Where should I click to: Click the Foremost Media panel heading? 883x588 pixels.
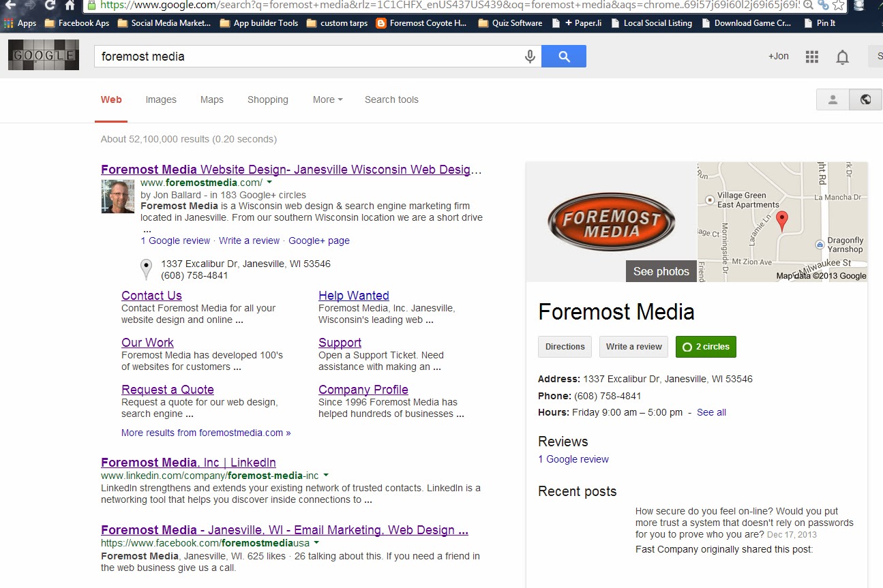pyautogui.click(x=616, y=312)
